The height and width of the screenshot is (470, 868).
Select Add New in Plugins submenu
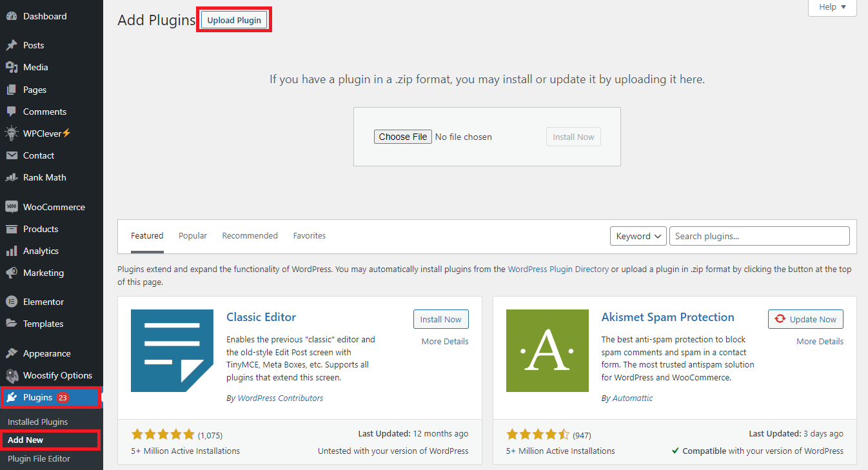coord(26,440)
